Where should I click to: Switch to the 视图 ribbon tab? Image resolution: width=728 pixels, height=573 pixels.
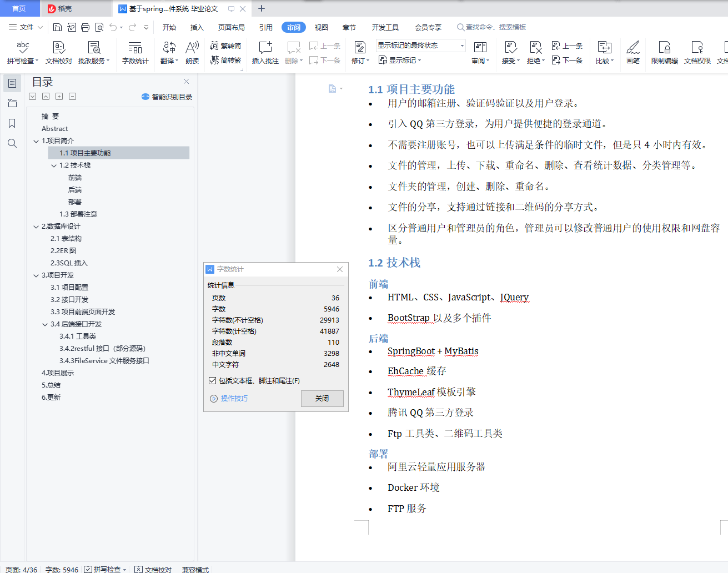[x=322, y=27]
